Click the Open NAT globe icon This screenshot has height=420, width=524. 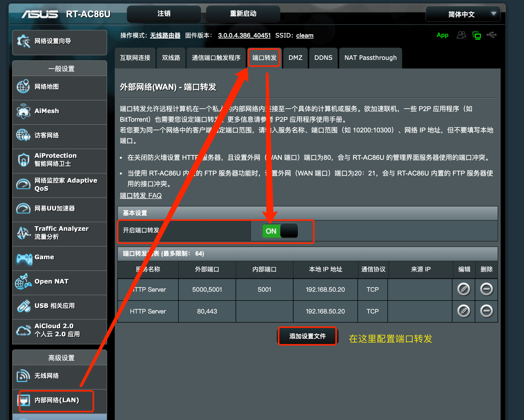(23, 281)
